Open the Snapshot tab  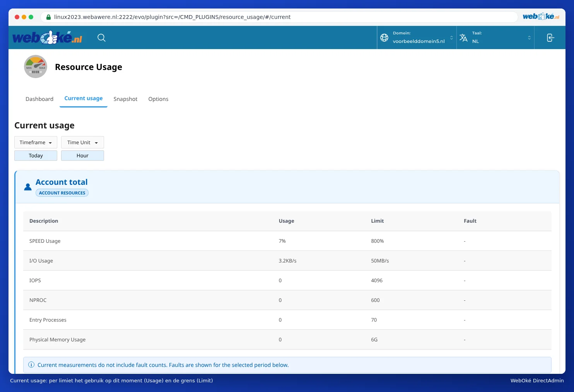pos(125,99)
